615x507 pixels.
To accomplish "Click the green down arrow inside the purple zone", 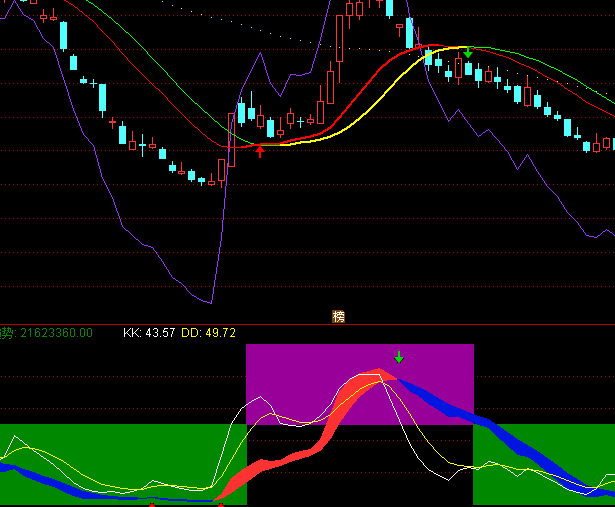I will 398,357.
